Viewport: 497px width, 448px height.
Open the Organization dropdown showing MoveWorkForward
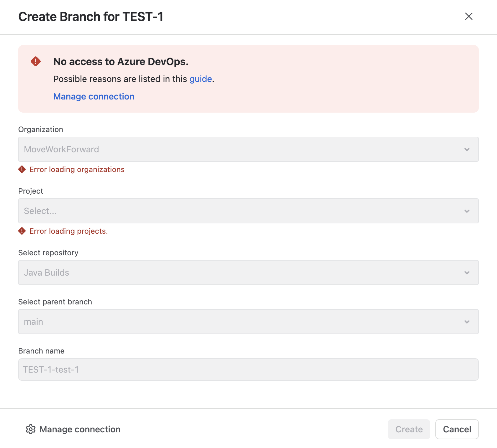click(x=248, y=149)
